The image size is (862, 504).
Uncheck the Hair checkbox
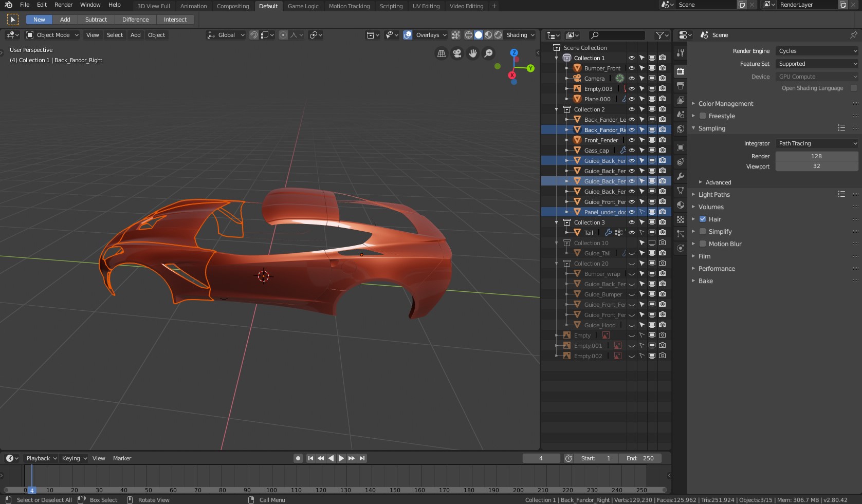click(x=703, y=219)
